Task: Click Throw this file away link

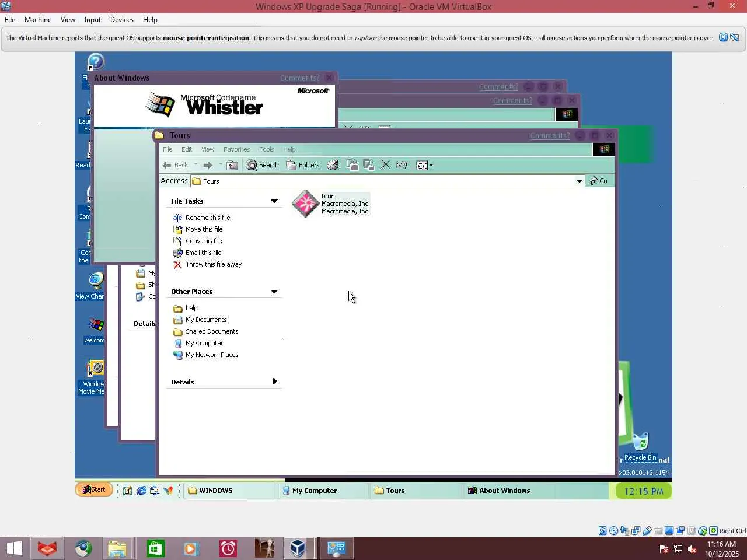Action: pos(214,264)
